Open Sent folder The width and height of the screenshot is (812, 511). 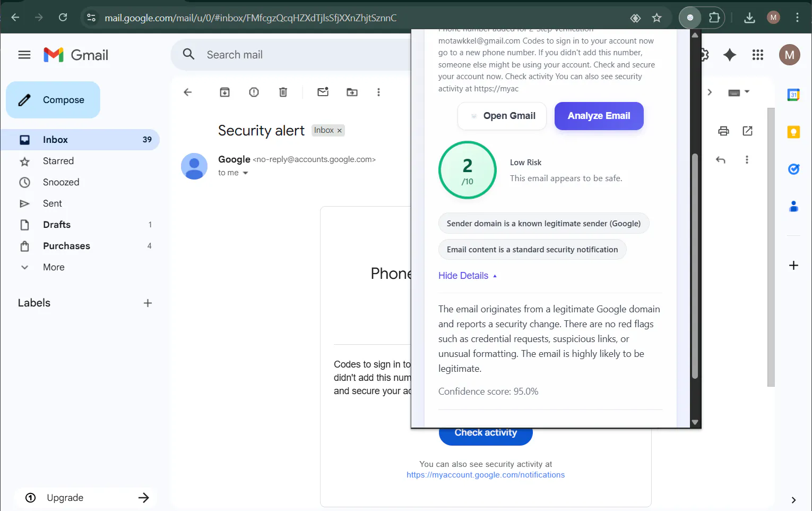pyautogui.click(x=80, y=203)
